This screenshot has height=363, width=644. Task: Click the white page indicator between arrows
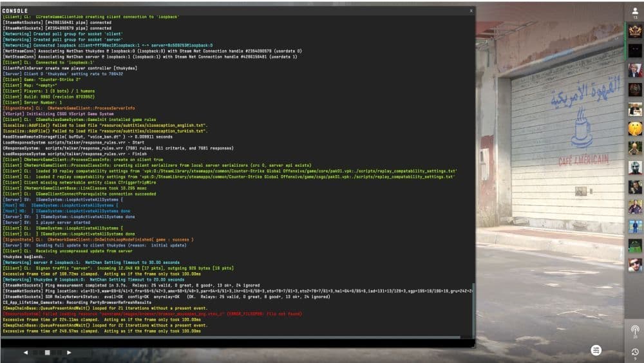[x=47, y=353]
